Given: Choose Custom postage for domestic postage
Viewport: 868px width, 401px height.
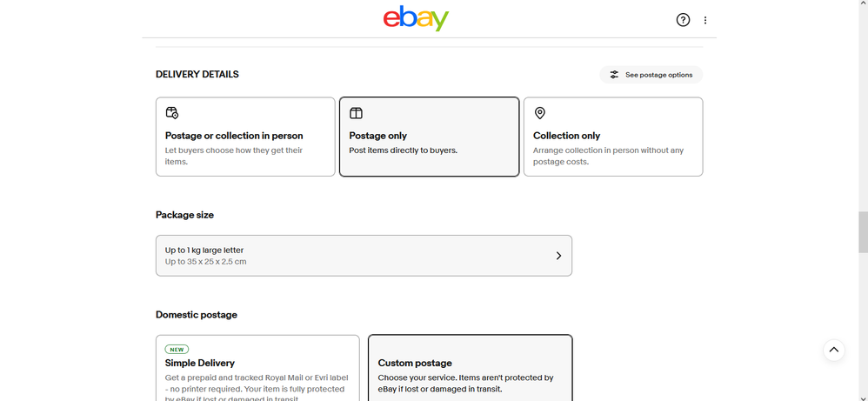Looking at the screenshot, I should pos(470,368).
